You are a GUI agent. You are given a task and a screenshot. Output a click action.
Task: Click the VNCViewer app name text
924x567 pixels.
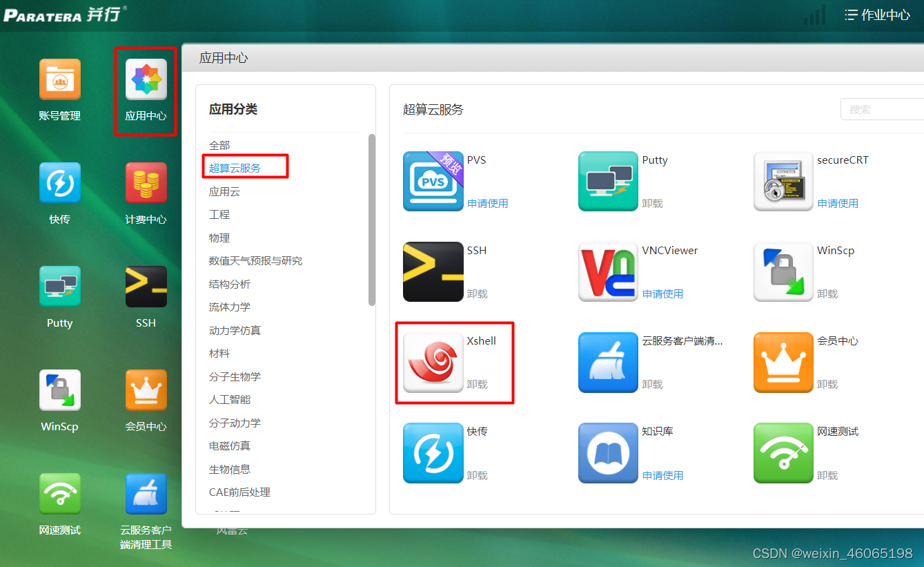click(x=669, y=250)
